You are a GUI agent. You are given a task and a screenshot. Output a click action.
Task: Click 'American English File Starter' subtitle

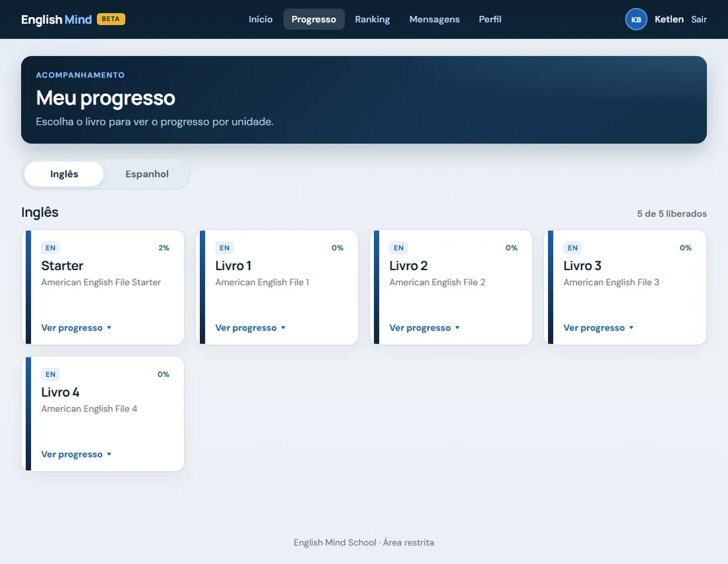point(101,283)
